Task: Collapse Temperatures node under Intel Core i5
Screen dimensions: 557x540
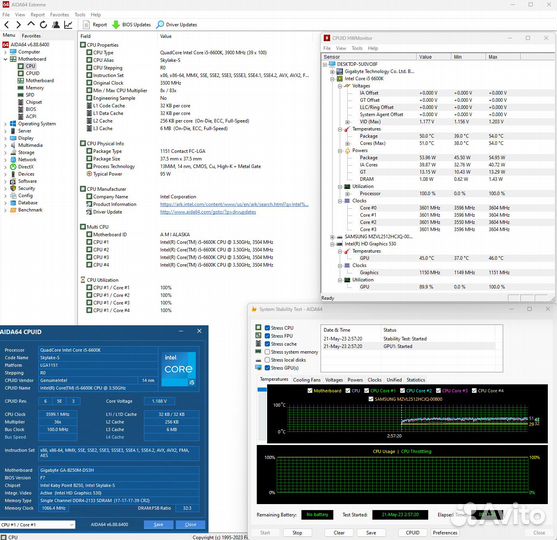Action: click(x=340, y=129)
